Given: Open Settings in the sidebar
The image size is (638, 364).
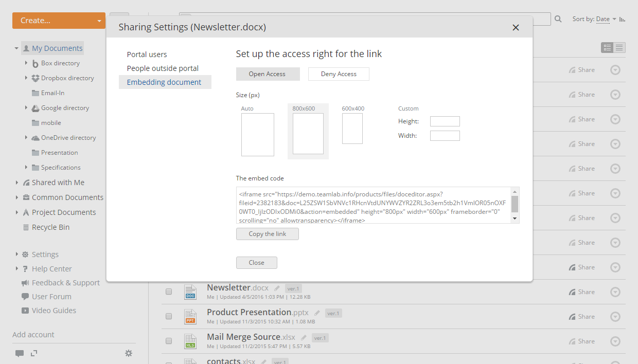Looking at the screenshot, I should point(45,254).
